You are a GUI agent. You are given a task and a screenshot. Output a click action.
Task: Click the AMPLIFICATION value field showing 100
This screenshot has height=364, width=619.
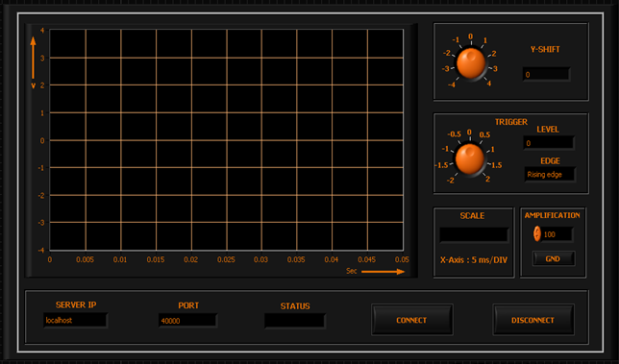557,234
